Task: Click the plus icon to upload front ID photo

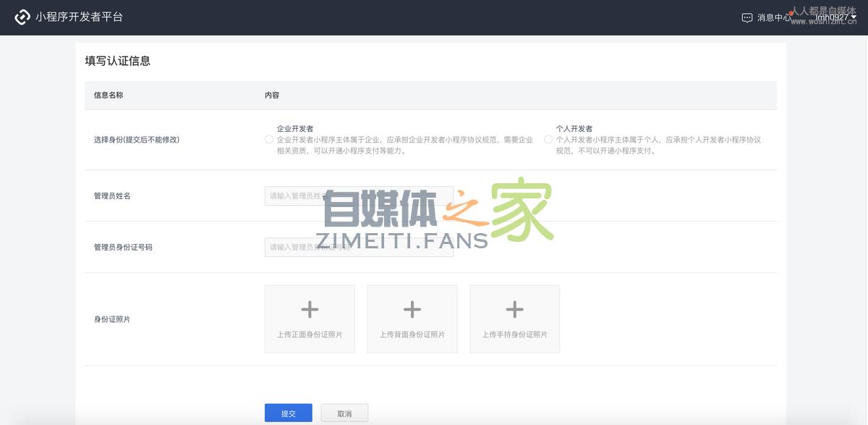Action: pyautogui.click(x=310, y=309)
